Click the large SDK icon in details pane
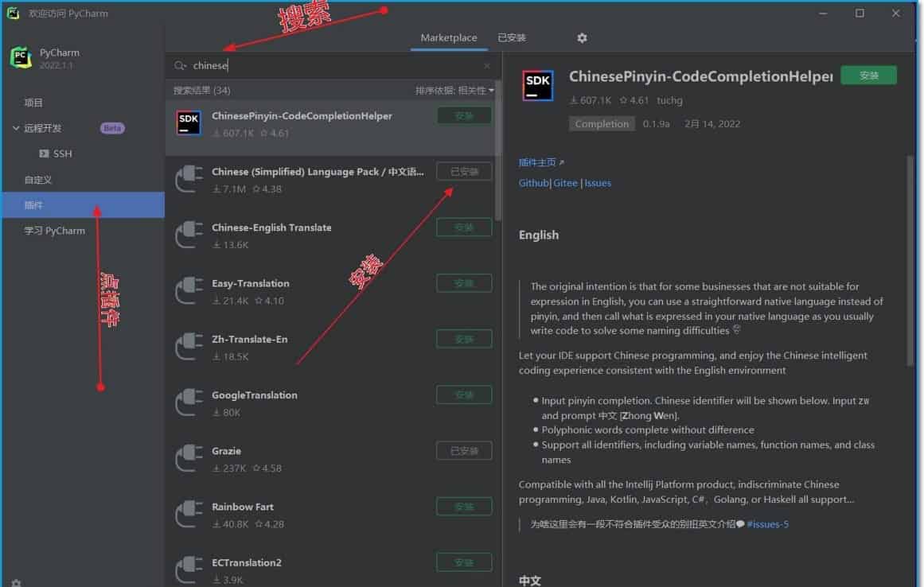Screen dimensions: 924x587 (537, 85)
